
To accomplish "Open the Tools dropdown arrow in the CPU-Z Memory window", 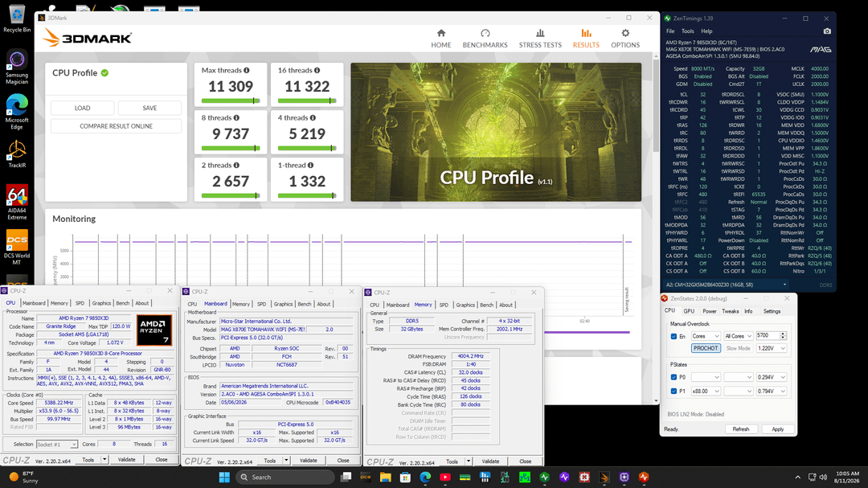I will [469, 461].
